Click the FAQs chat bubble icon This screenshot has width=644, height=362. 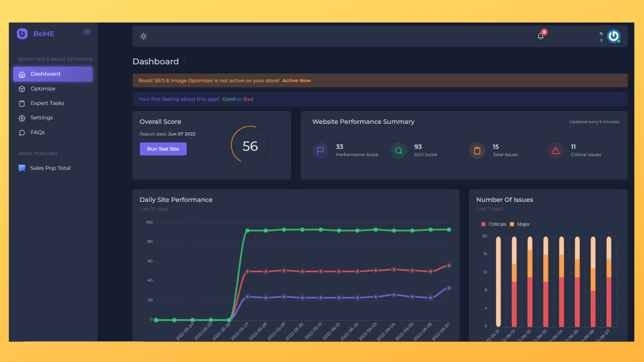click(22, 133)
